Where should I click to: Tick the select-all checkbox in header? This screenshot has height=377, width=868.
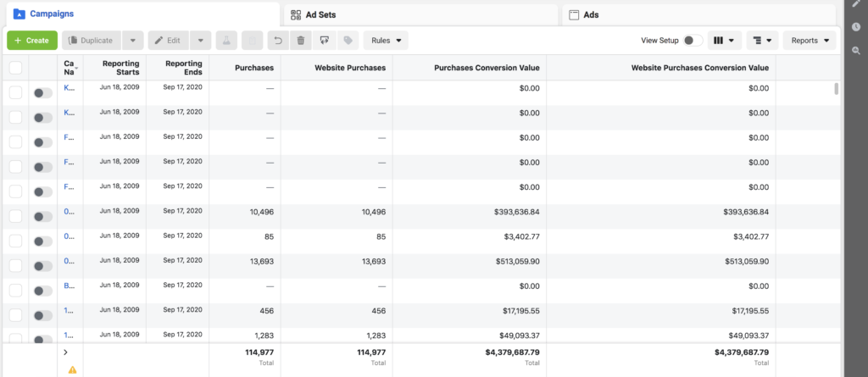point(16,68)
